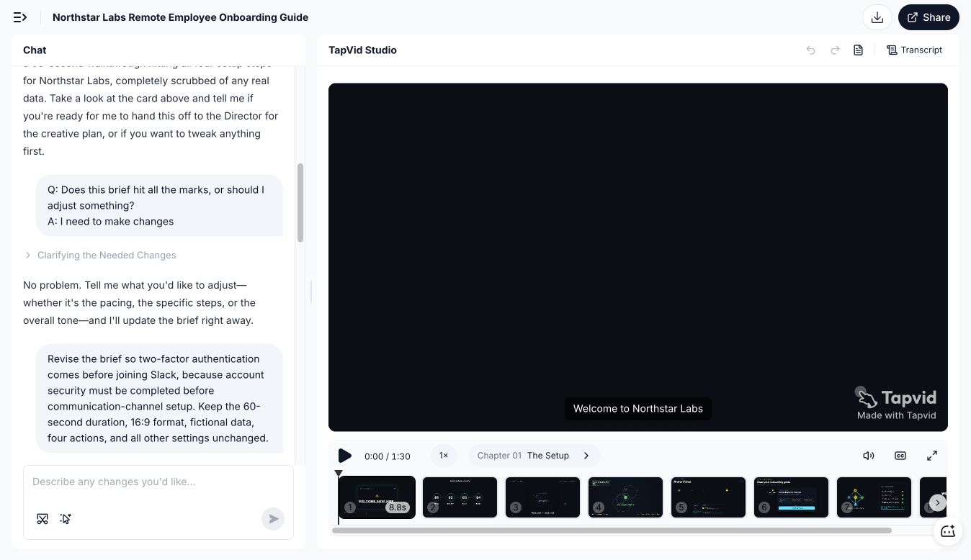Click the 0:00 / 1:30 time display

388,456
